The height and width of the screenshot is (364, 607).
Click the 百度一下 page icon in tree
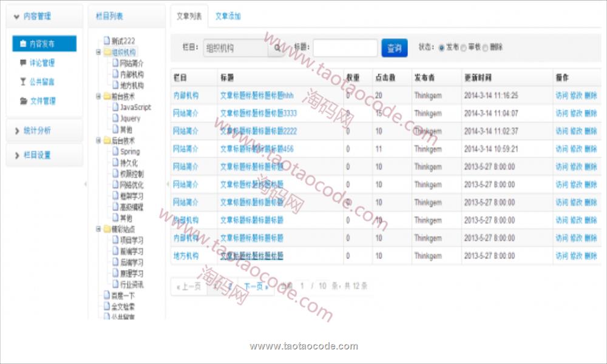click(x=107, y=295)
